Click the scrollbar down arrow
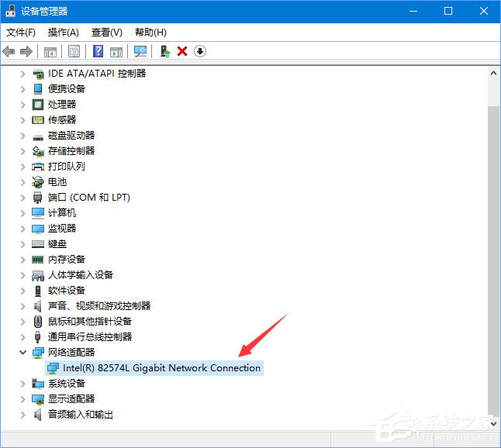501x448 pixels. click(494, 424)
